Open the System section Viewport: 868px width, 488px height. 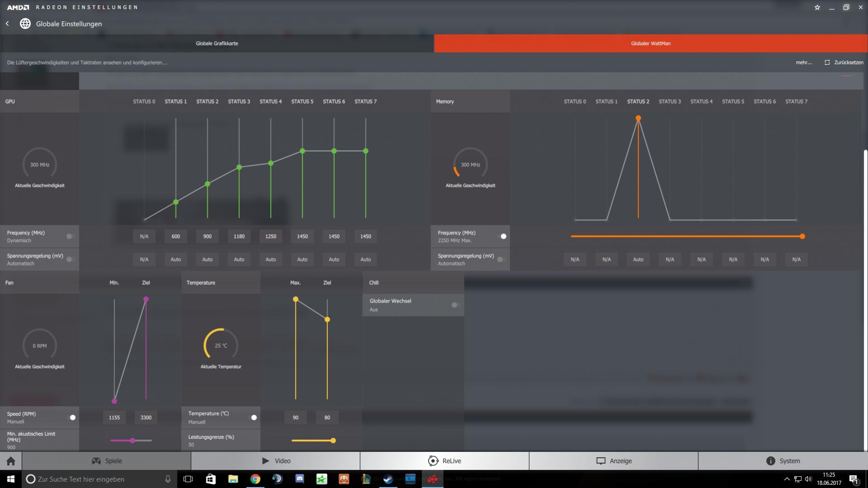(x=783, y=461)
